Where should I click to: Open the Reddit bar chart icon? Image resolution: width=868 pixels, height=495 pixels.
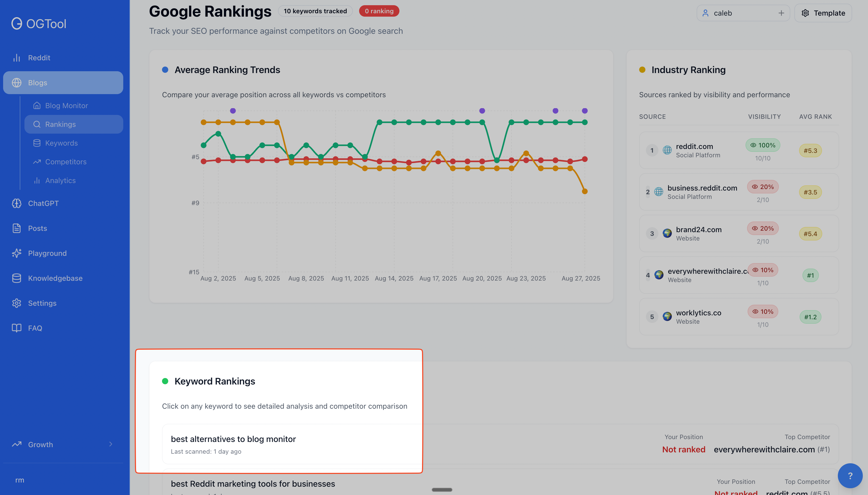pos(17,58)
